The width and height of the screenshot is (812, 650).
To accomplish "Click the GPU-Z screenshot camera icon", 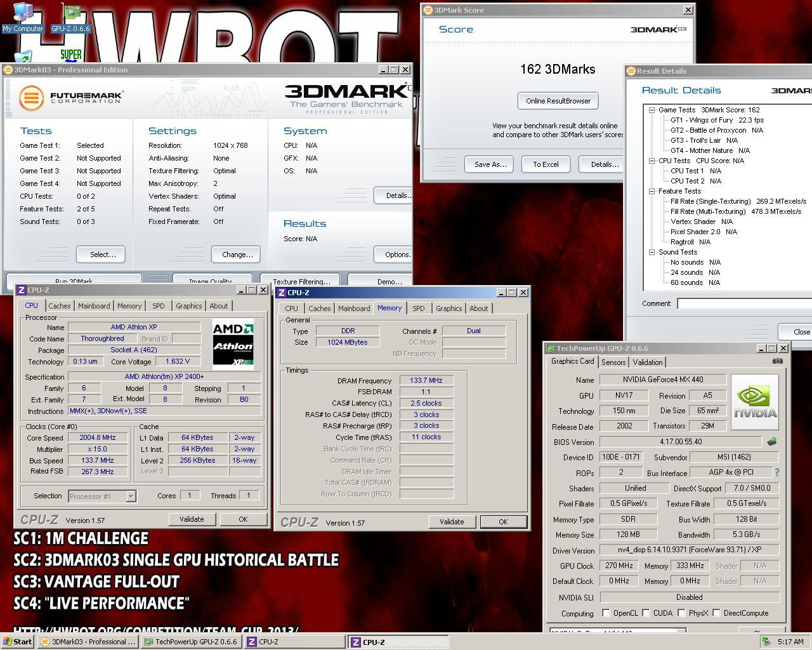I will (777, 361).
